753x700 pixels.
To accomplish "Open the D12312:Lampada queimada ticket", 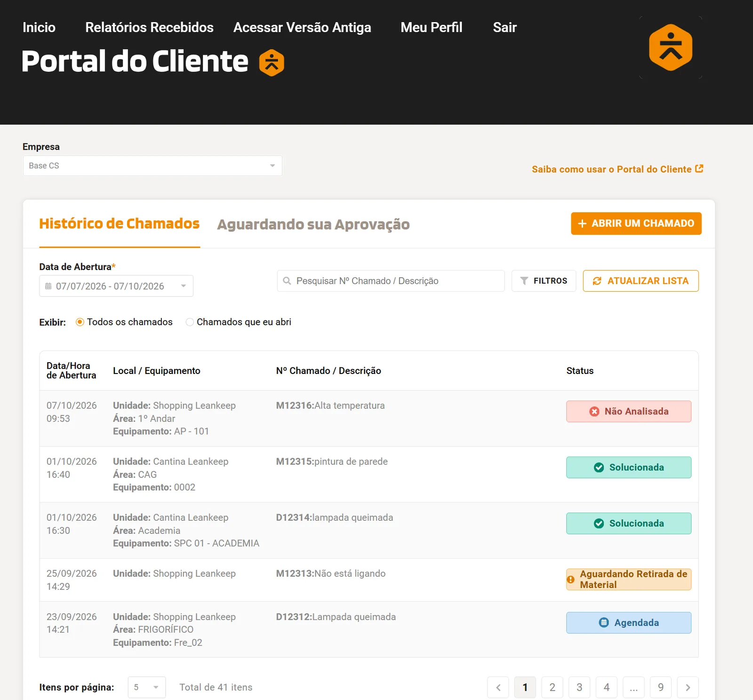I will pos(336,617).
